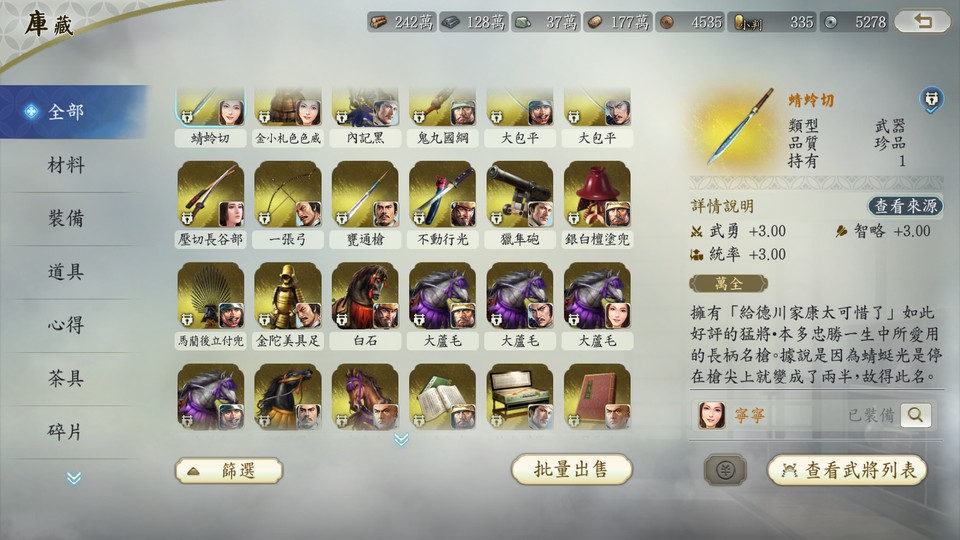Screen dimensions: 960x540
Task: Click the 查看來源 button
Action: tap(905, 206)
